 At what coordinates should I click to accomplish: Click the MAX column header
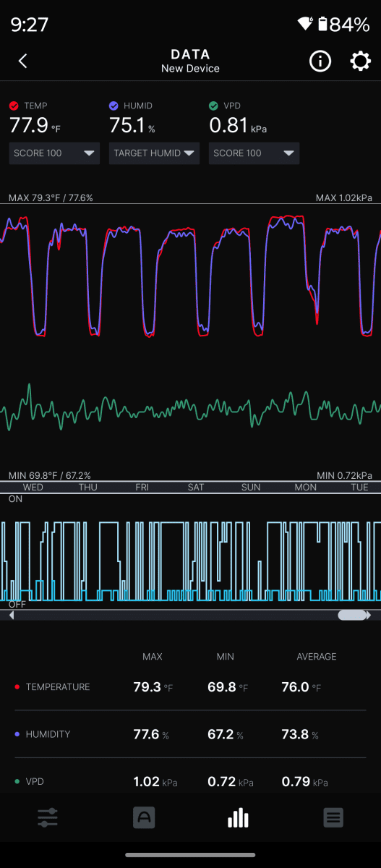click(x=153, y=657)
